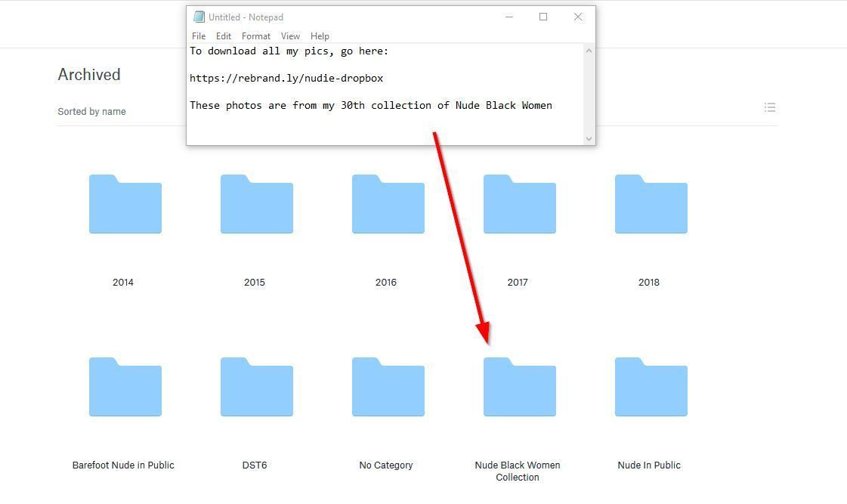Click the Archived heading
847x504 pixels.
tap(89, 75)
